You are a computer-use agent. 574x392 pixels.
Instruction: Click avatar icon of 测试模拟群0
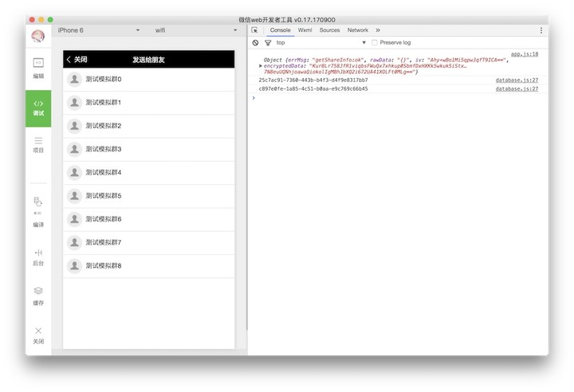(75, 79)
